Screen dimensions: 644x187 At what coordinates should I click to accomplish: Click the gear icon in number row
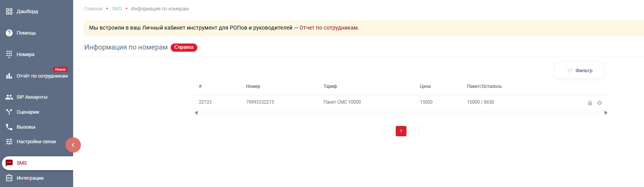click(x=599, y=103)
